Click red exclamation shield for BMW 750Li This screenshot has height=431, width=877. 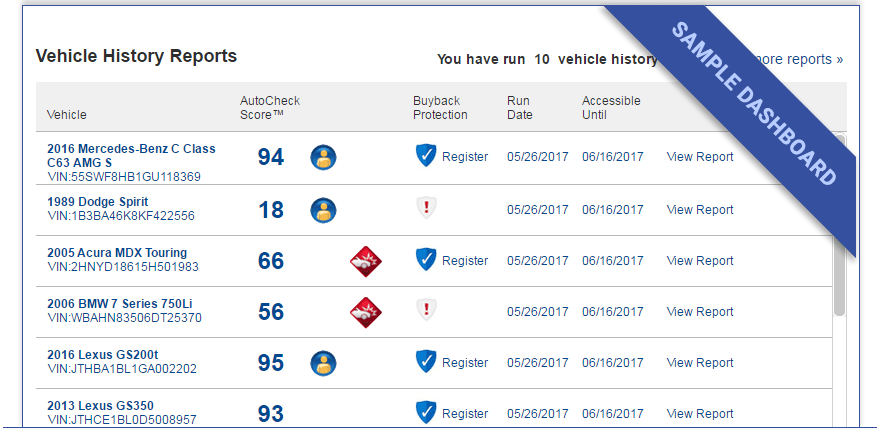click(426, 310)
